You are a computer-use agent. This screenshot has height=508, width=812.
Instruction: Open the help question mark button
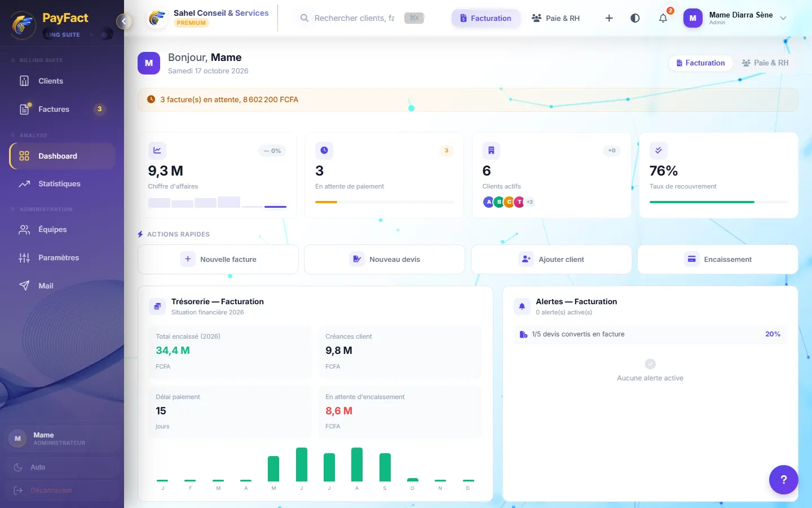(x=784, y=480)
